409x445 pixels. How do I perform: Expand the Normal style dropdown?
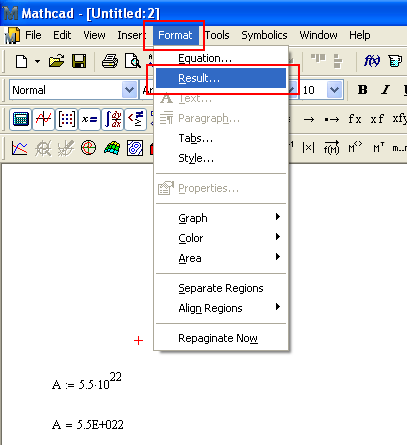tap(129, 90)
